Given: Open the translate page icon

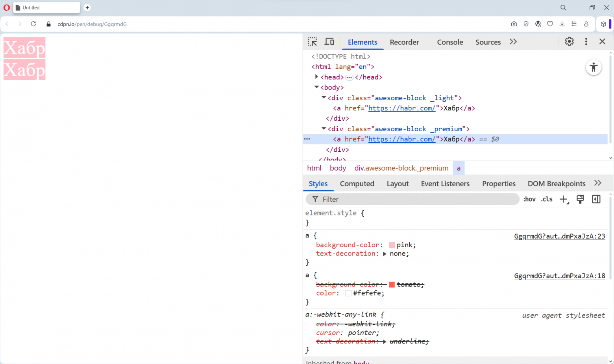Looking at the screenshot, I should 538,24.
